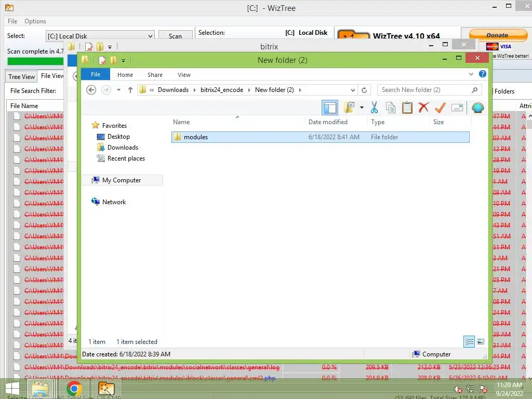This screenshot has width=532, height=399.
Task: Open Google Chrome from the taskbar
Action: click(74, 389)
